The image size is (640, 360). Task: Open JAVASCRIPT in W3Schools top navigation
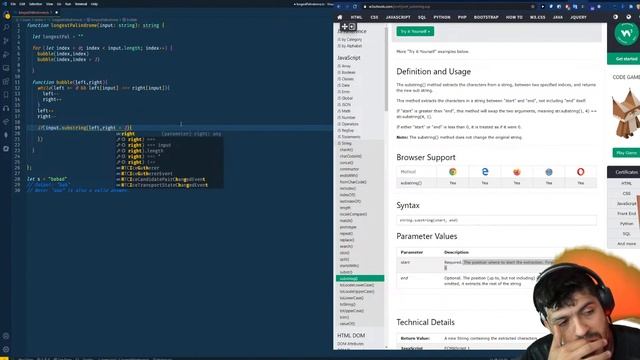point(398,17)
